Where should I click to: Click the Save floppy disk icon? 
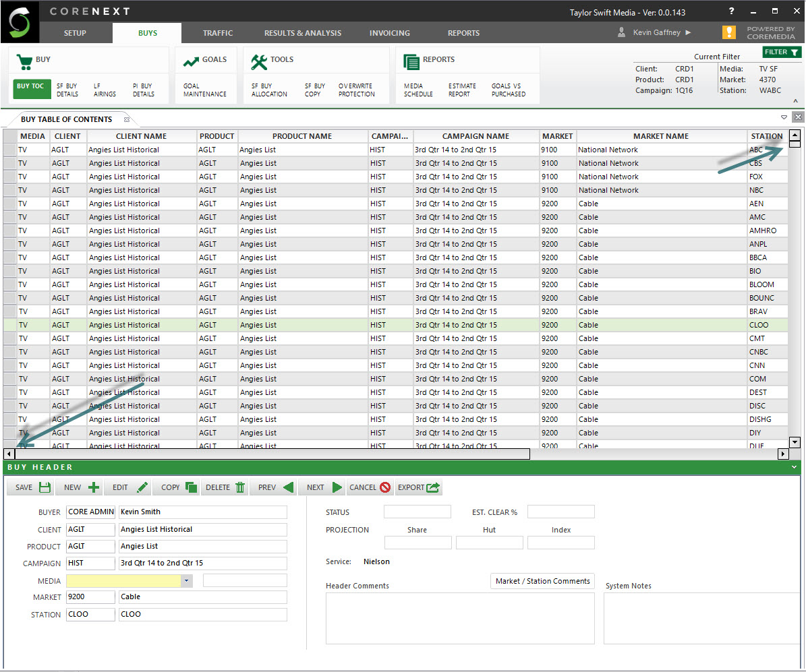point(45,487)
